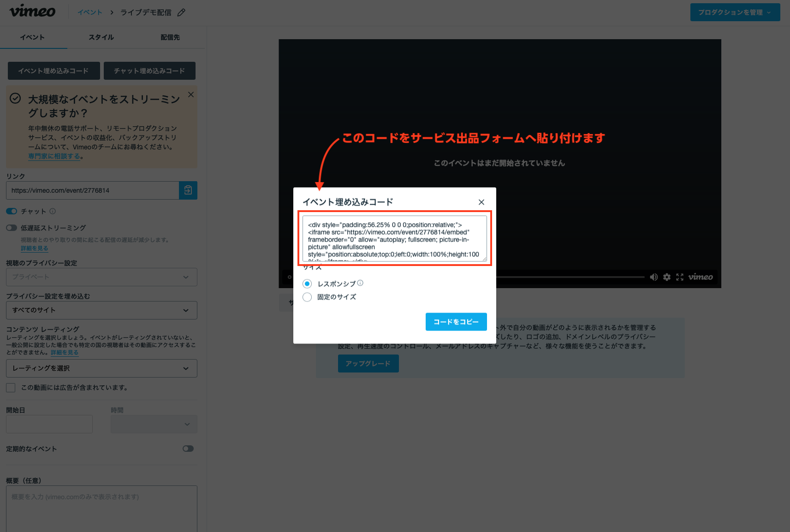Switch to the スタイル tab
The width and height of the screenshot is (790, 532).
[101, 37]
